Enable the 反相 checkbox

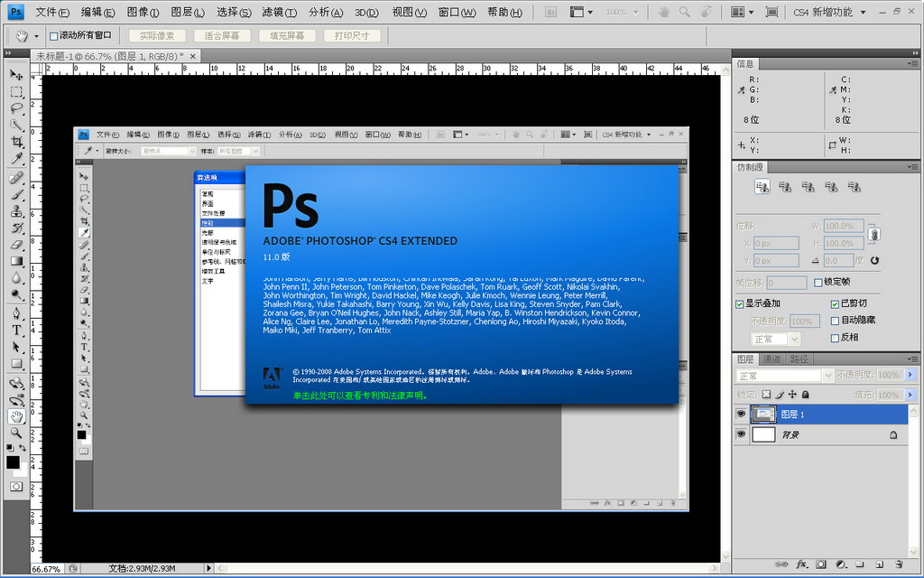tap(835, 338)
